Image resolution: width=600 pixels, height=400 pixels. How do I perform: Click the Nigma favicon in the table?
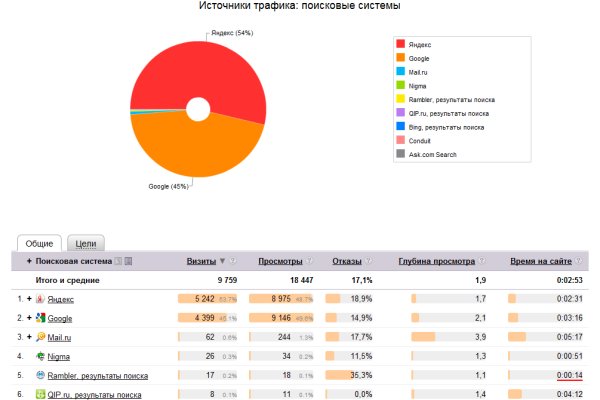(40, 356)
